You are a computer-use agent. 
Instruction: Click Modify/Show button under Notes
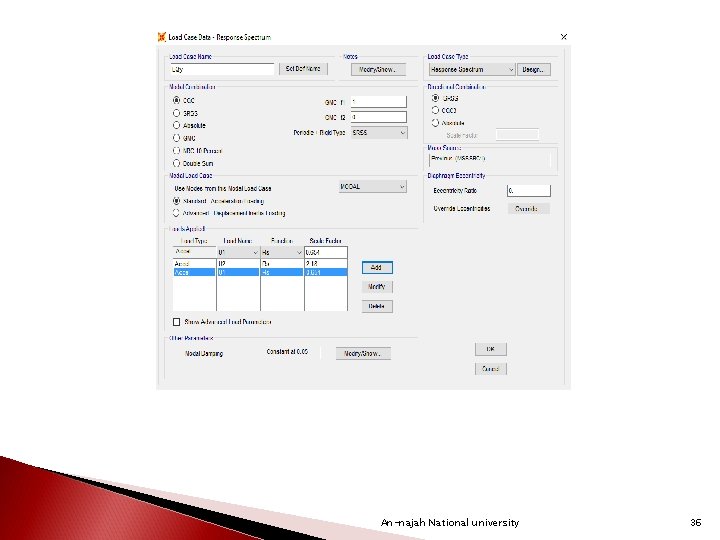[378, 69]
